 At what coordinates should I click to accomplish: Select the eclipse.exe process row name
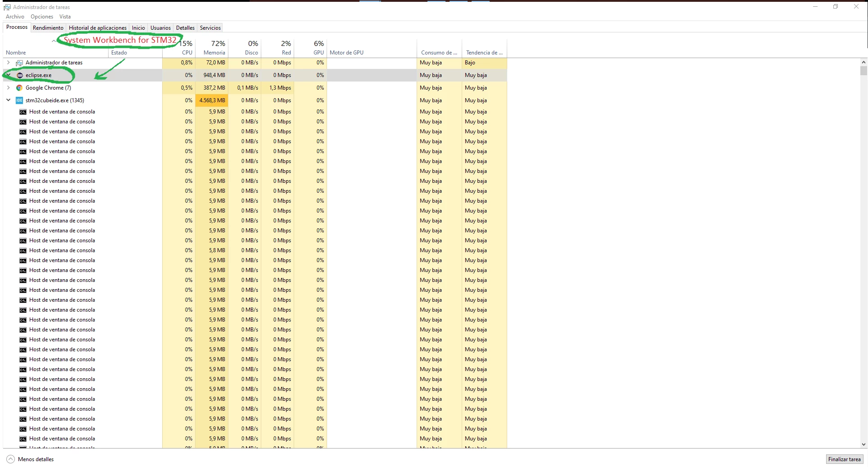click(38, 75)
